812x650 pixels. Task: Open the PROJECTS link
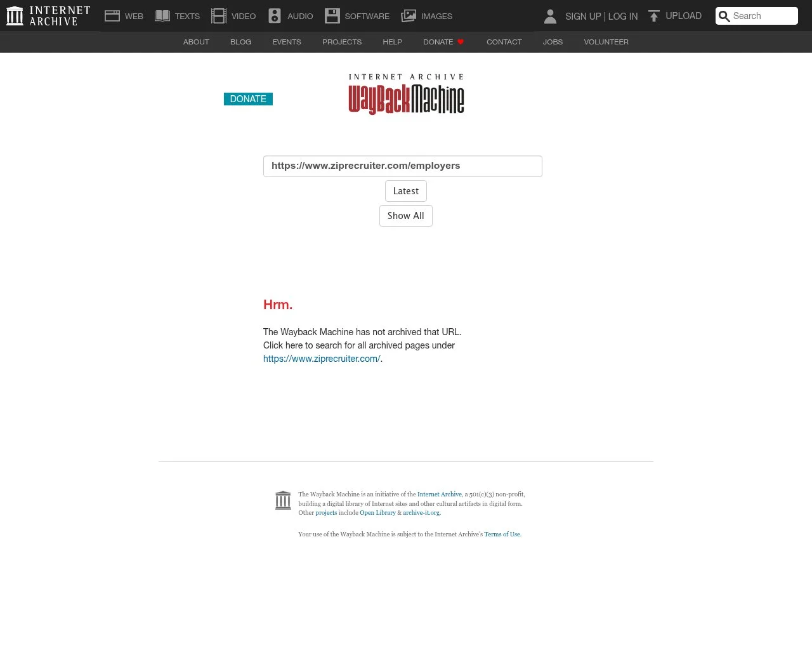pyautogui.click(x=342, y=42)
